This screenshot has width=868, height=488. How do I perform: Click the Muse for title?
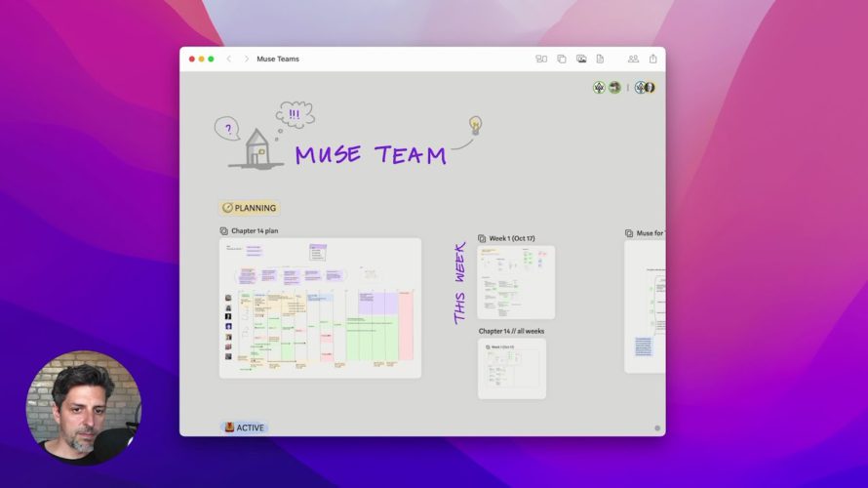[651, 233]
